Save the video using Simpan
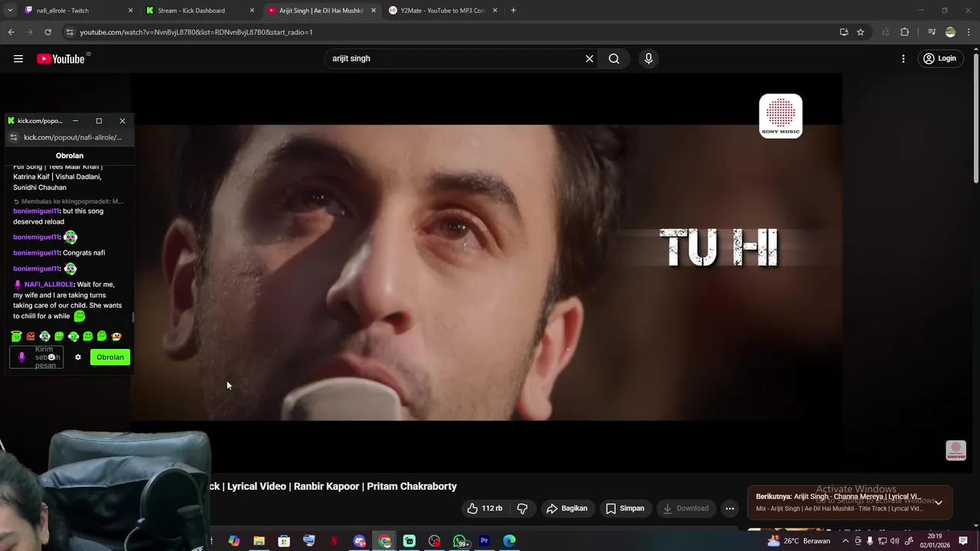 point(625,508)
